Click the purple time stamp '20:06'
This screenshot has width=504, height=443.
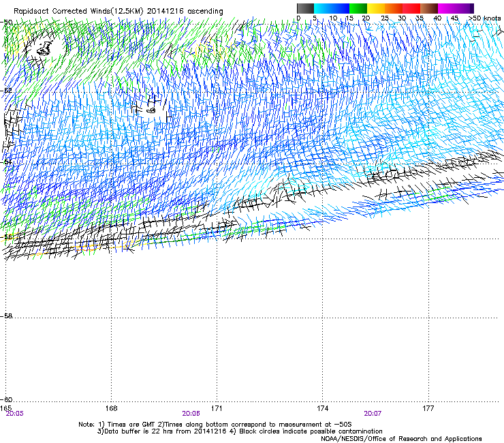click(191, 414)
